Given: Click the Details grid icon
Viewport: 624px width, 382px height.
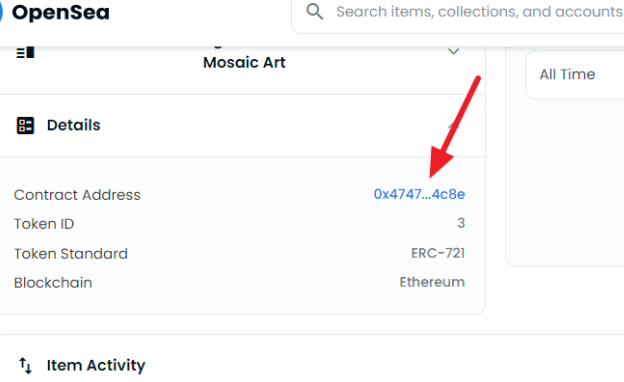Looking at the screenshot, I should (x=25, y=126).
